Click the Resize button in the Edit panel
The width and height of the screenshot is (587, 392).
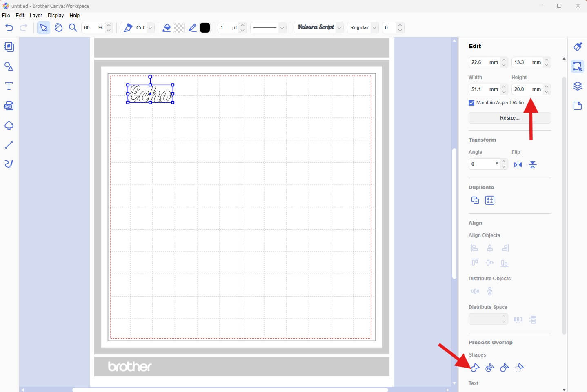coord(509,117)
